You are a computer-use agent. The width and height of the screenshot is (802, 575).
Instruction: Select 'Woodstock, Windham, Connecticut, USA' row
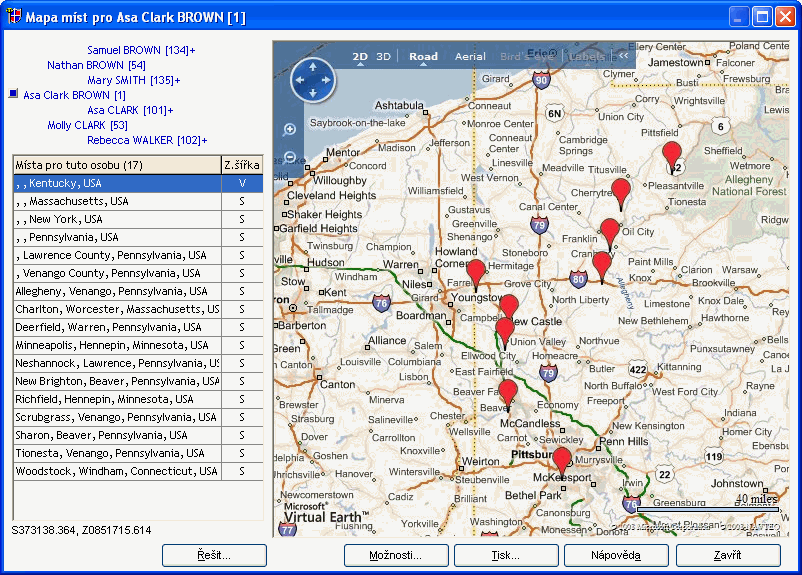coord(138,471)
